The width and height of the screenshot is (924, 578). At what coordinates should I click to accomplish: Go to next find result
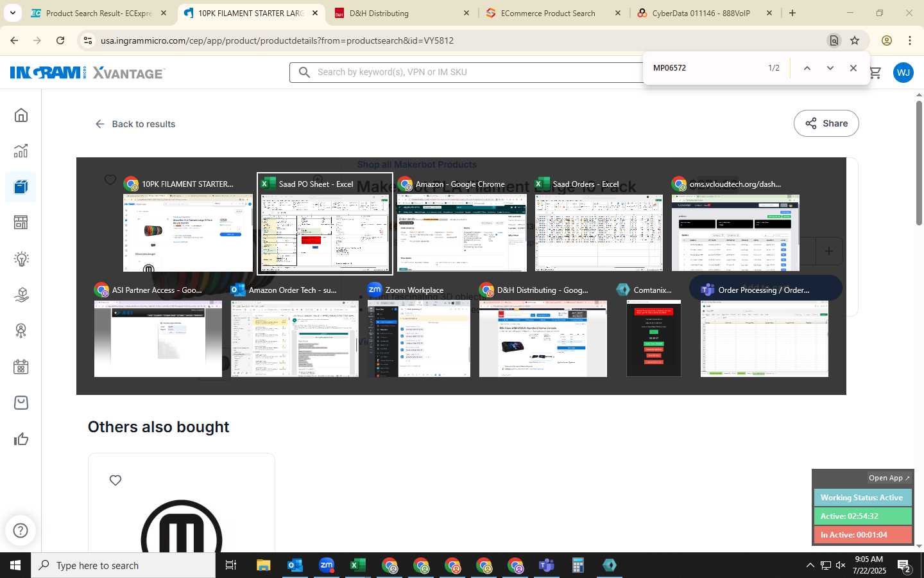830,68
